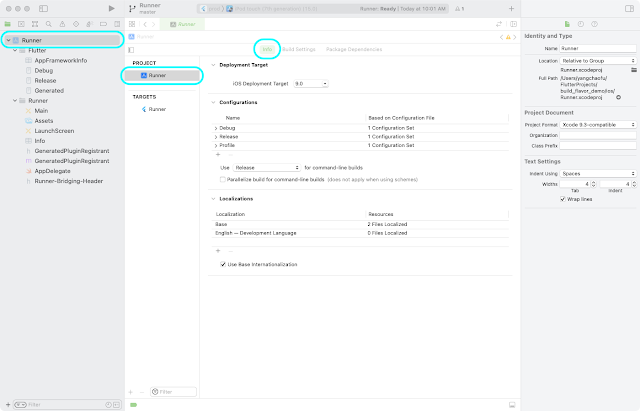Open the Breakpoint navigator
The height and width of the screenshot is (411, 640).
(x=103, y=24)
